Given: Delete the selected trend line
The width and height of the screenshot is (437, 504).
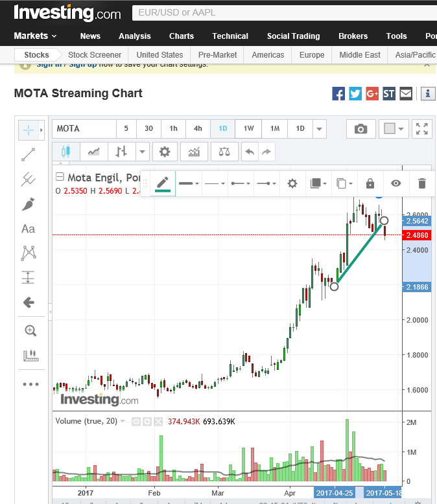Looking at the screenshot, I should [x=422, y=183].
